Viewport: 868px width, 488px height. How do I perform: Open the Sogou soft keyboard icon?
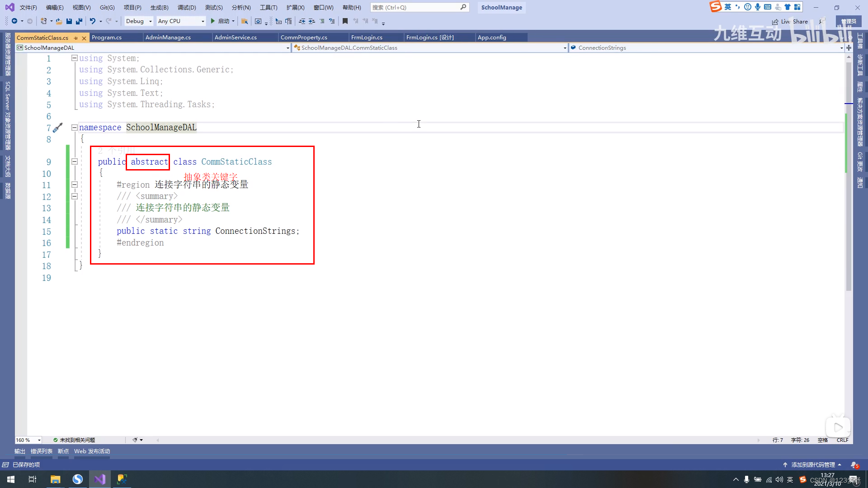point(768,7)
